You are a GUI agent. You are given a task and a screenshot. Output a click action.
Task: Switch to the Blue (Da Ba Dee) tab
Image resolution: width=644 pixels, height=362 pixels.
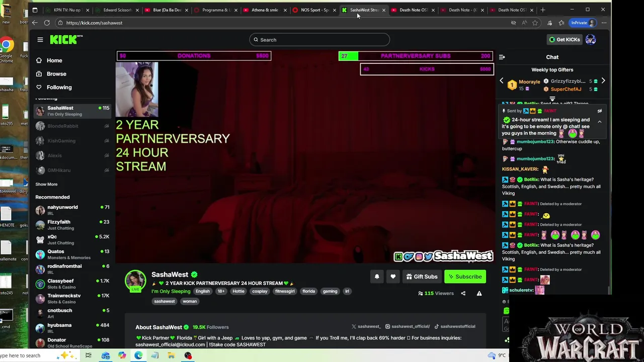pos(166,10)
